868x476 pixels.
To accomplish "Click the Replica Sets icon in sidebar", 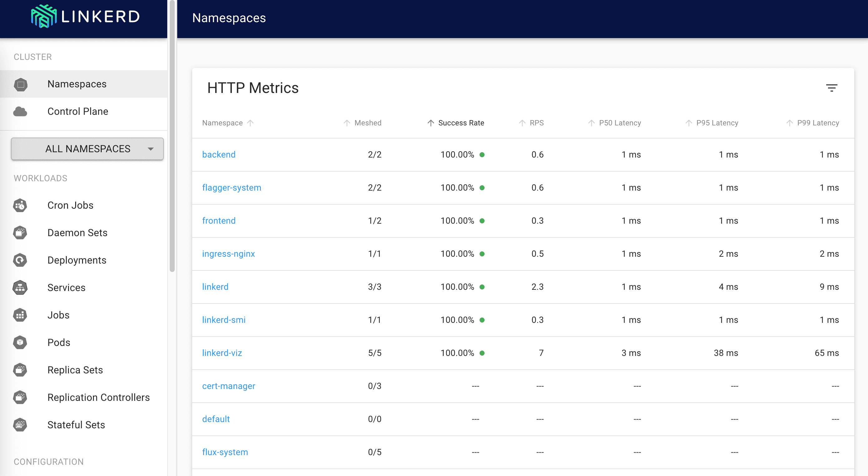I will point(21,369).
